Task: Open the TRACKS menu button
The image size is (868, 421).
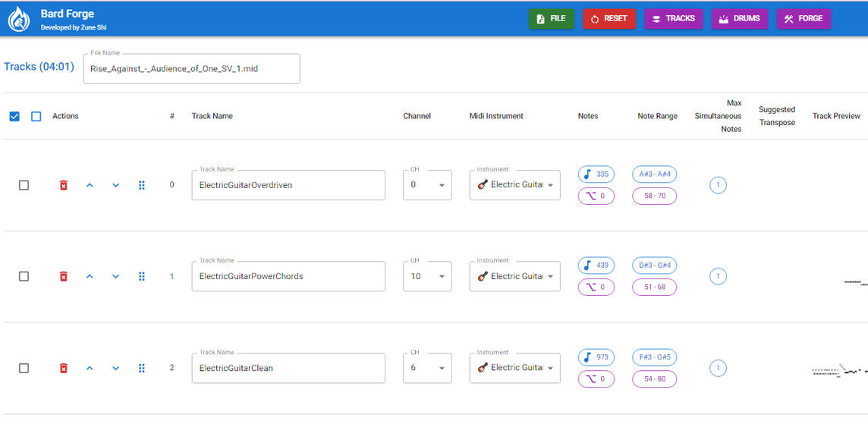Action: [x=673, y=19]
